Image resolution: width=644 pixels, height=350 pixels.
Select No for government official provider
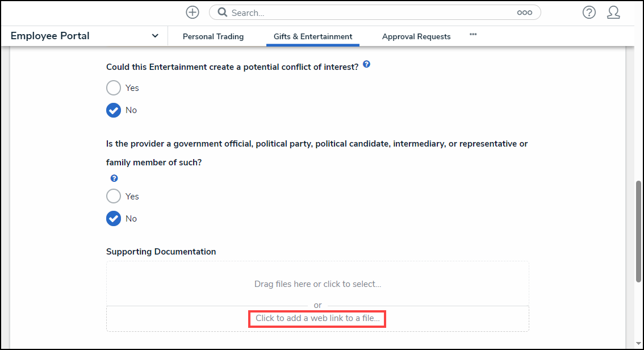pos(114,219)
